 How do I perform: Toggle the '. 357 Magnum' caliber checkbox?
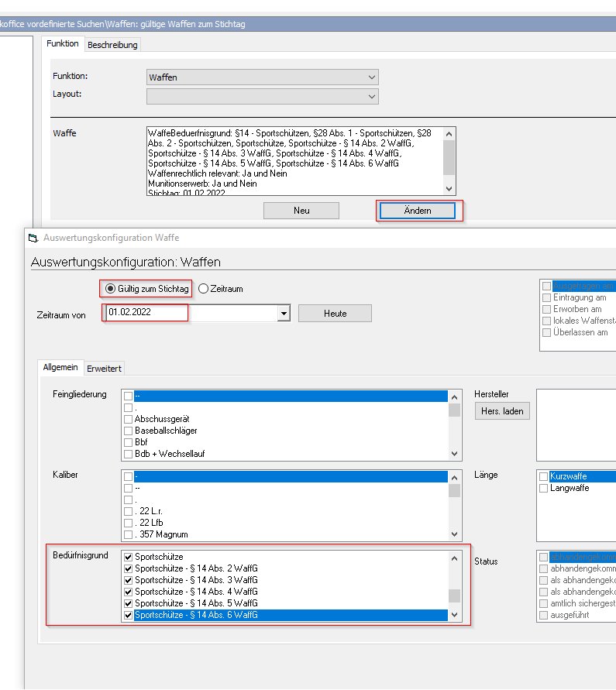tap(128, 534)
